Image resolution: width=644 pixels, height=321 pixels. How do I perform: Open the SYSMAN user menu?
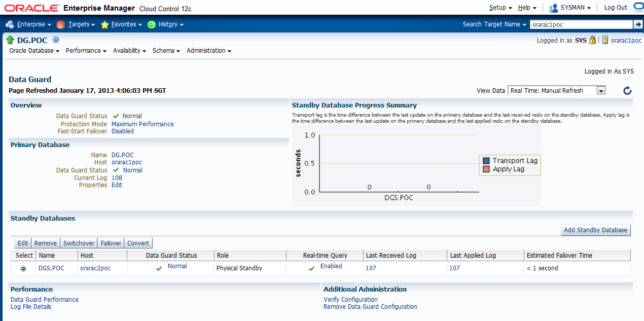[x=576, y=8]
